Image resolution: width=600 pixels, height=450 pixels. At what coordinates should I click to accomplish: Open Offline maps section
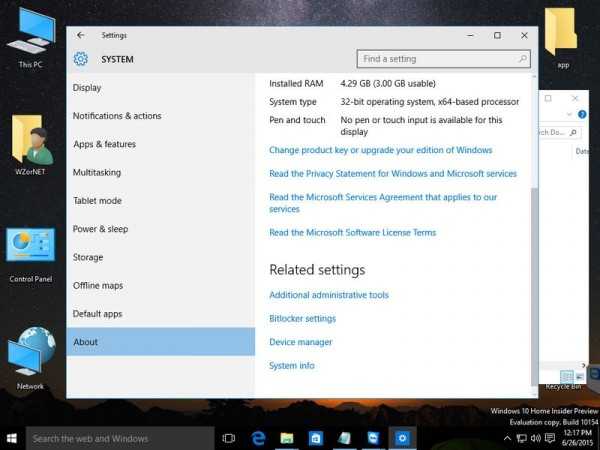(160, 286)
